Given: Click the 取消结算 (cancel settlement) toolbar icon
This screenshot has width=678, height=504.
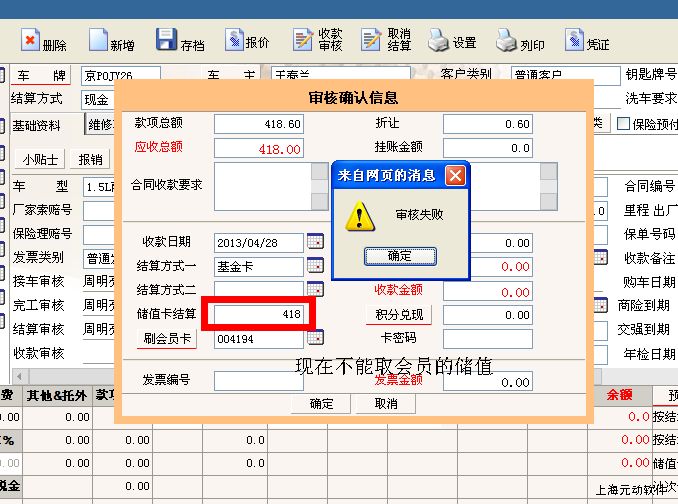Looking at the screenshot, I should (x=372, y=42).
